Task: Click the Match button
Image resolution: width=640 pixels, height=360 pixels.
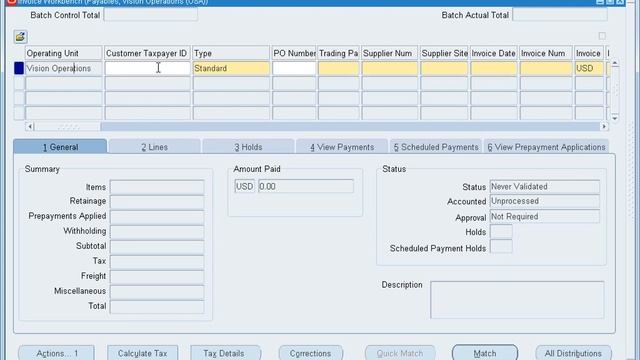Action: tap(485, 353)
